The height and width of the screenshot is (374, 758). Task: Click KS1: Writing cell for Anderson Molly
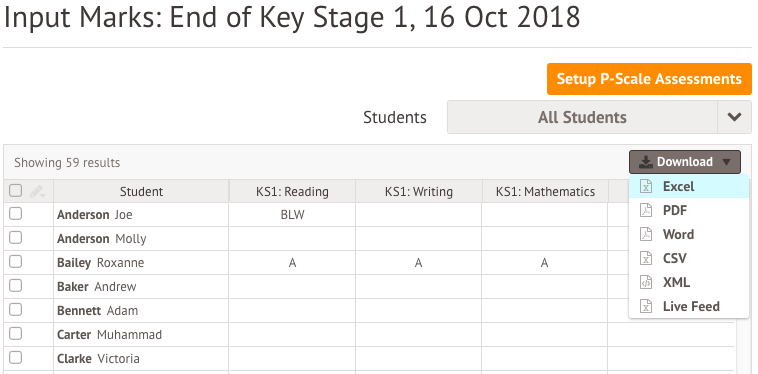[419, 239]
